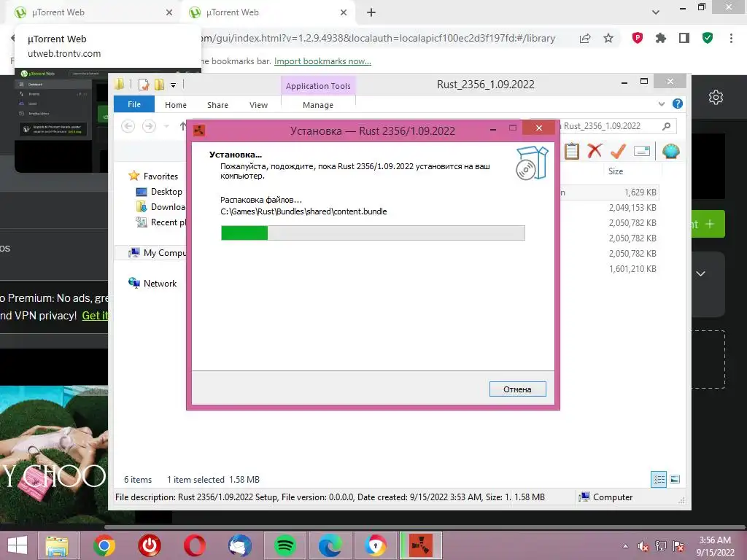747x560 pixels.
Task: Open the quick access toolbar customize dropdown
Action: tap(173, 85)
